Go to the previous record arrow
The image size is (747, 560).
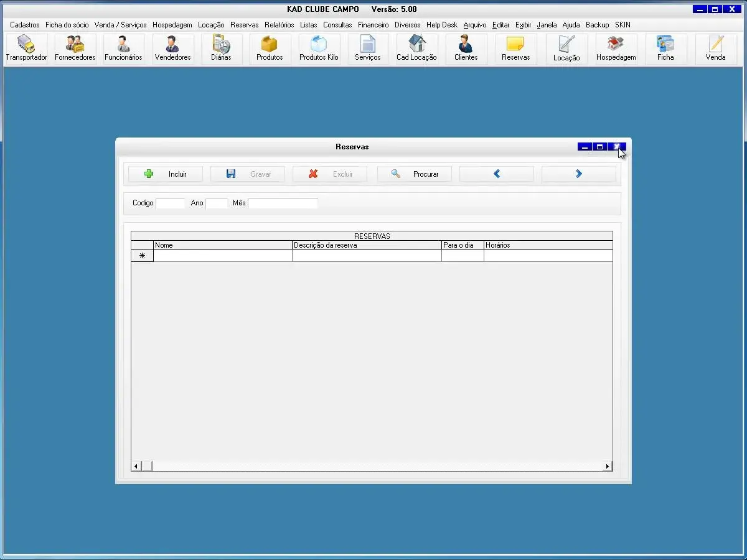tap(496, 174)
